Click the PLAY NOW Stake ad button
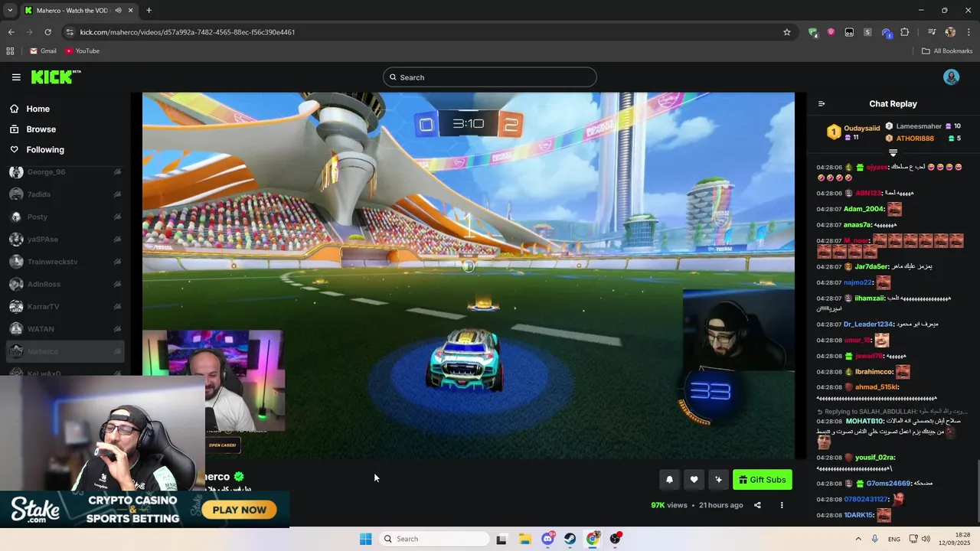Viewport: 980px width, 551px height. 240,510
